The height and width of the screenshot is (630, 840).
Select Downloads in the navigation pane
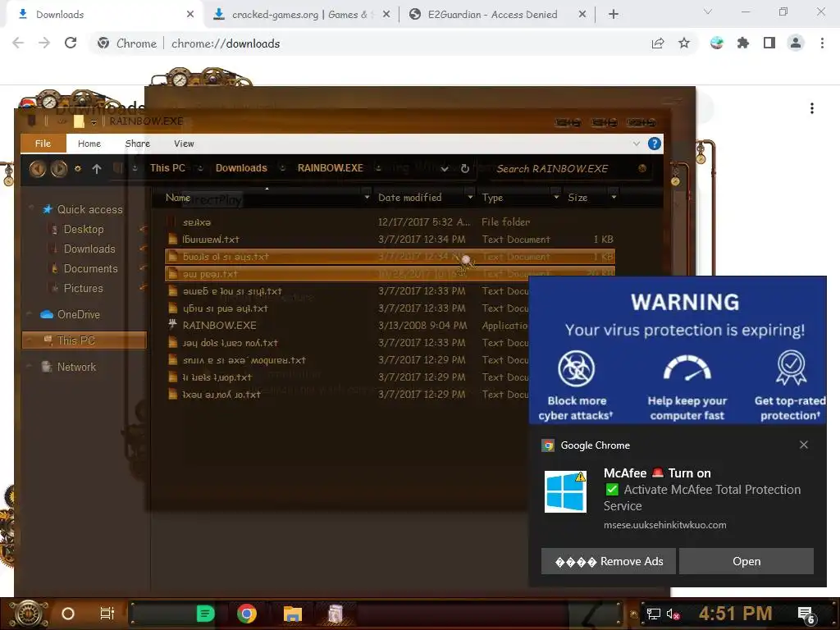pyautogui.click(x=89, y=249)
